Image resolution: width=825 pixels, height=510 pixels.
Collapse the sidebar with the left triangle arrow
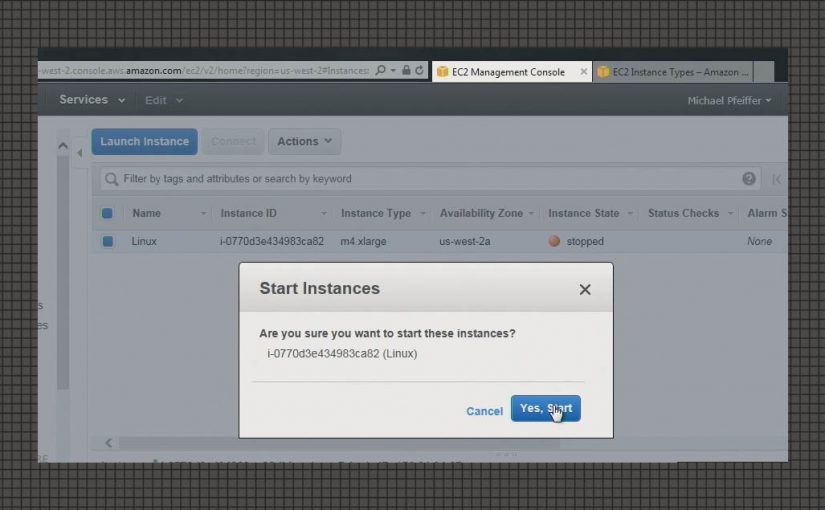79,153
